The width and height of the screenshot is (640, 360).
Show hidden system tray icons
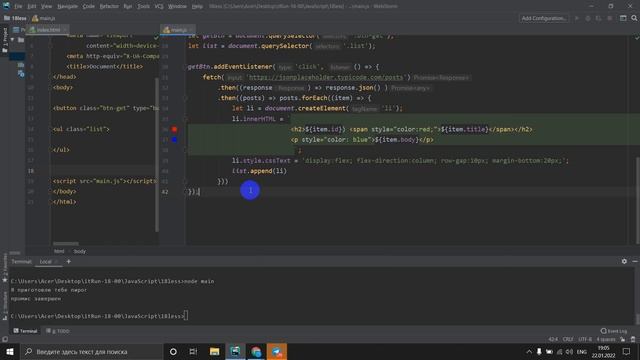coord(529,352)
